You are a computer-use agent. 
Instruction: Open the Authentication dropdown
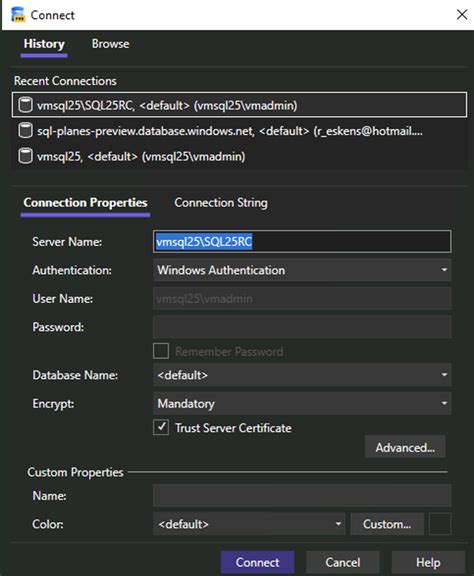[x=302, y=270]
